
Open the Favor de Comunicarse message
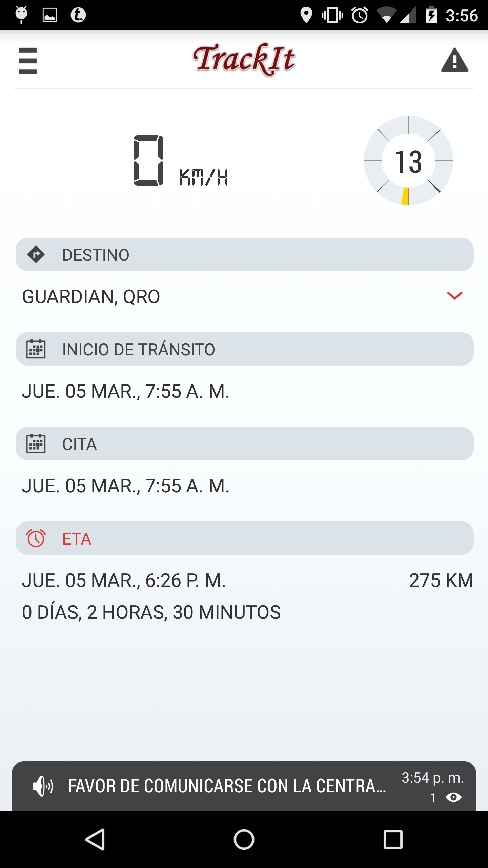pos(227,786)
